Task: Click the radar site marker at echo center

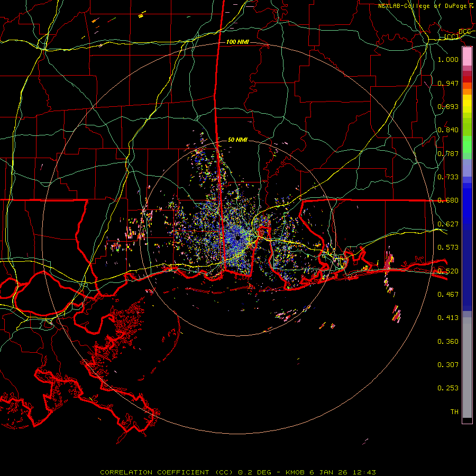Action: [238, 239]
